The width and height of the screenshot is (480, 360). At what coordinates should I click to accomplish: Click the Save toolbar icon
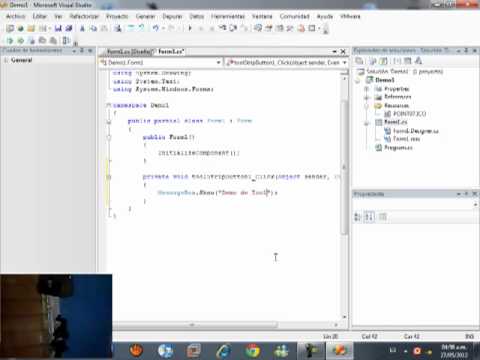point(58,28)
